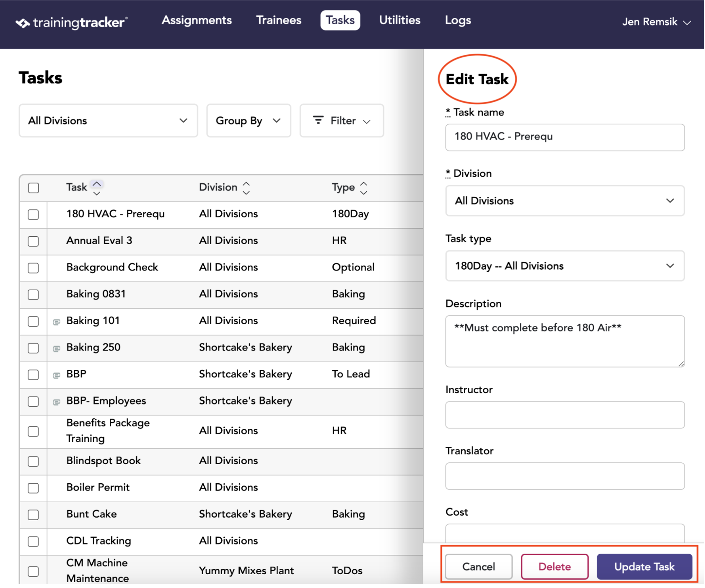Image resolution: width=705 pixels, height=588 pixels.
Task: Click the To Lead type cell
Action: tap(351, 374)
